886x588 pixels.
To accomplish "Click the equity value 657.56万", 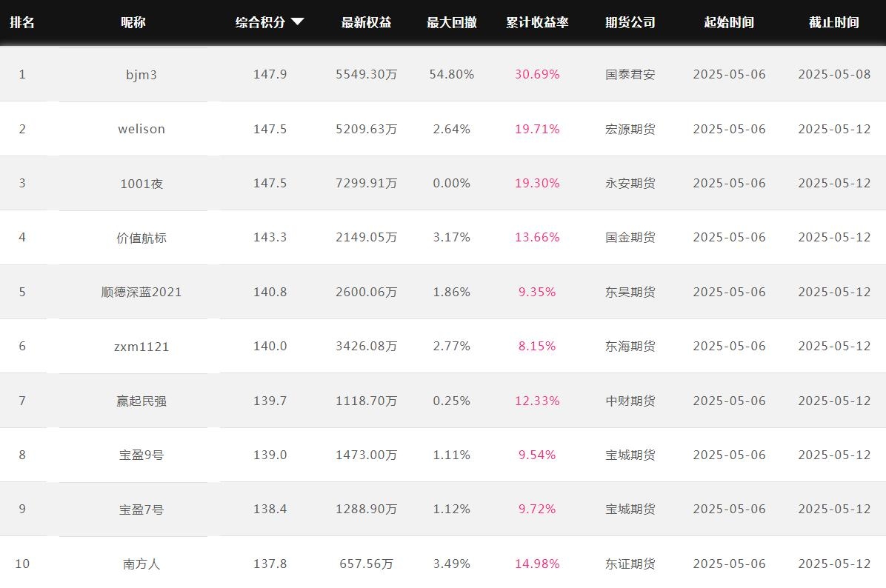I will coord(366,564).
